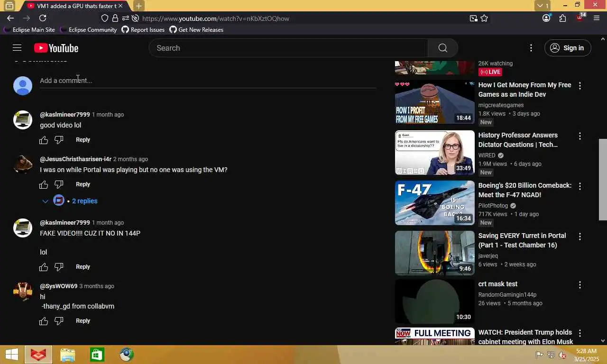Select the 'VM1 added a GPU' tab
The height and width of the screenshot is (364, 607).
click(75, 6)
